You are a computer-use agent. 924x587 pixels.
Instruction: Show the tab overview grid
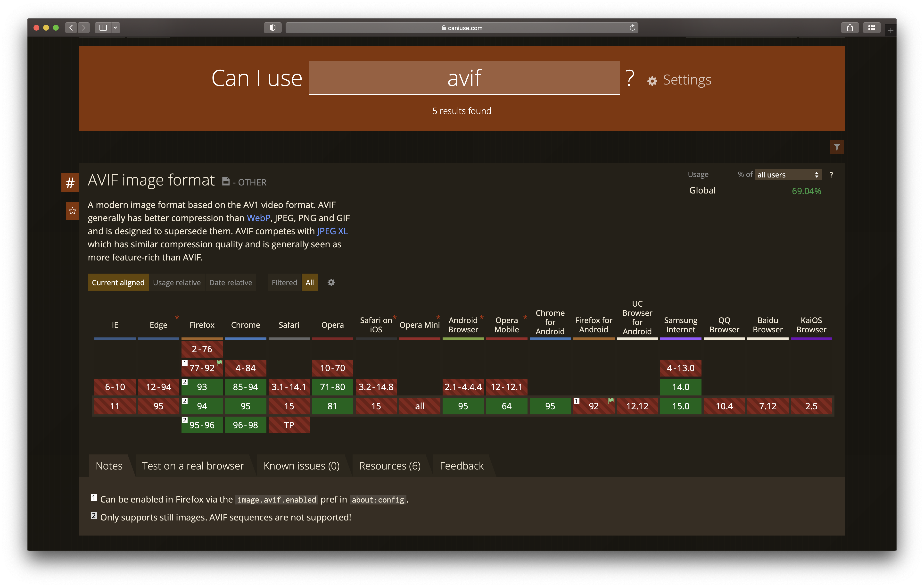(x=872, y=28)
